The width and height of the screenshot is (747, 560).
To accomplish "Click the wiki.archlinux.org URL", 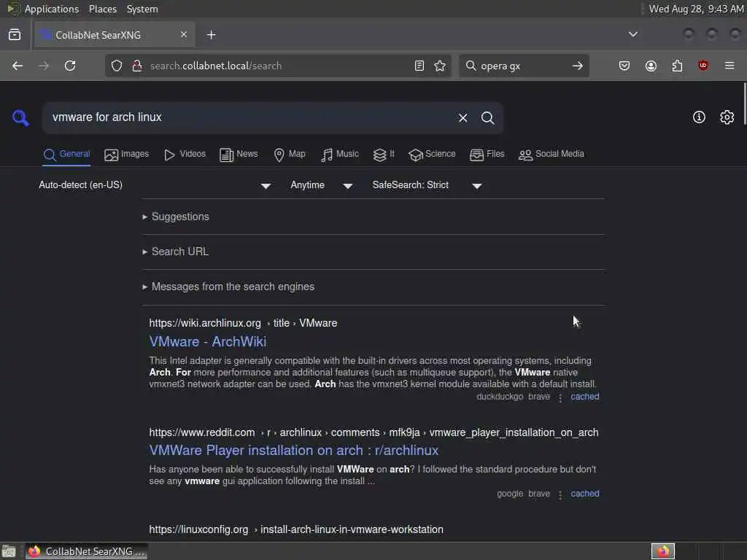I will click(x=243, y=323).
